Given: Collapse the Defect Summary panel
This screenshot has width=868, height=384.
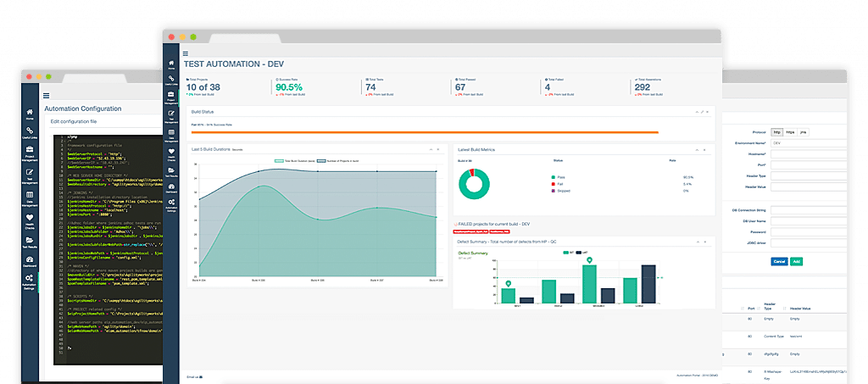Looking at the screenshot, I should (x=696, y=241).
